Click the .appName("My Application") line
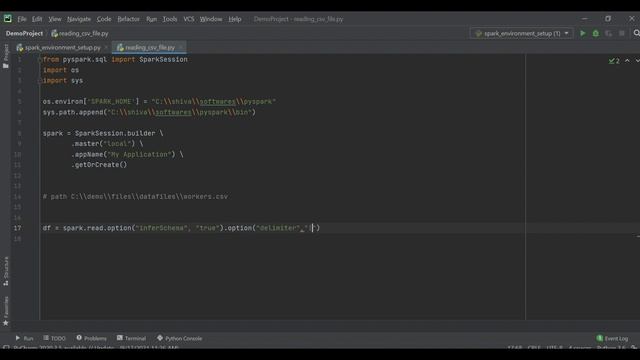The height and width of the screenshot is (360, 640). coord(127,154)
